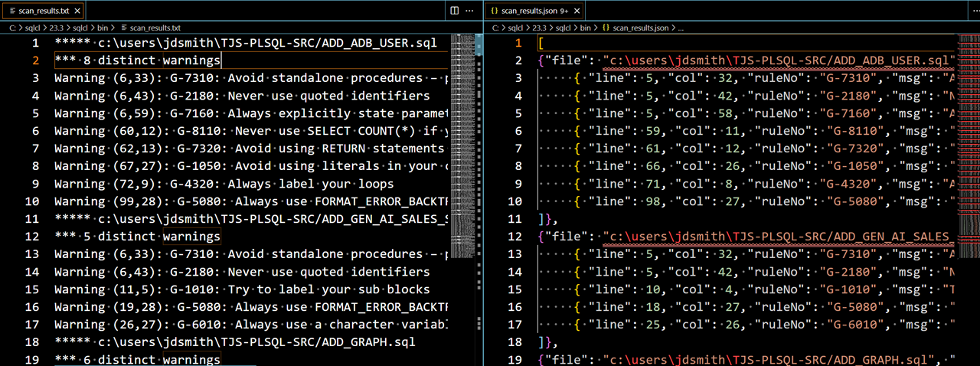Image resolution: width=980 pixels, height=366 pixels.
Task: Click the JSON braces icon on scan_results.json tab
Action: (495, 11)
